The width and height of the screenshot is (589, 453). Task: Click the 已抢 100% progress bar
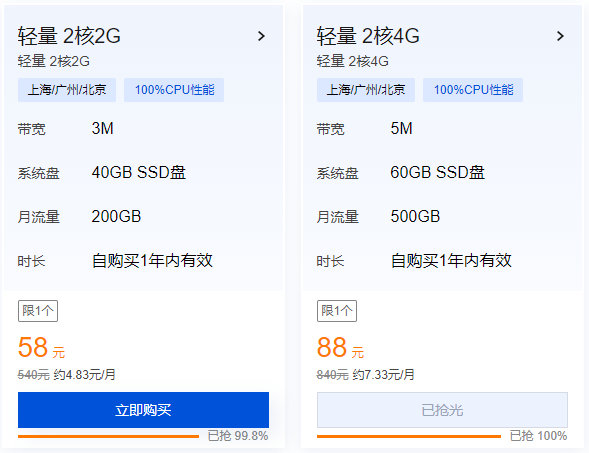[409, 436]
